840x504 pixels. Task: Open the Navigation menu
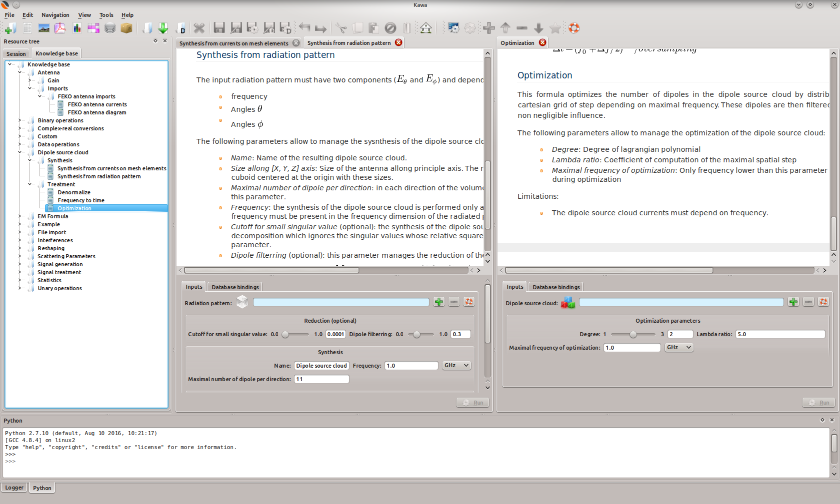pos(55,15)
